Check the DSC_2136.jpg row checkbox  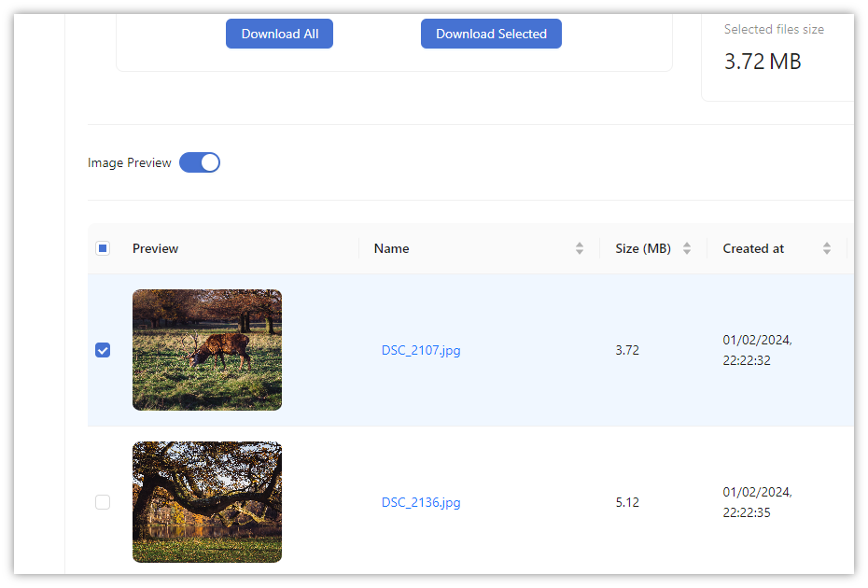coord(103,502)
